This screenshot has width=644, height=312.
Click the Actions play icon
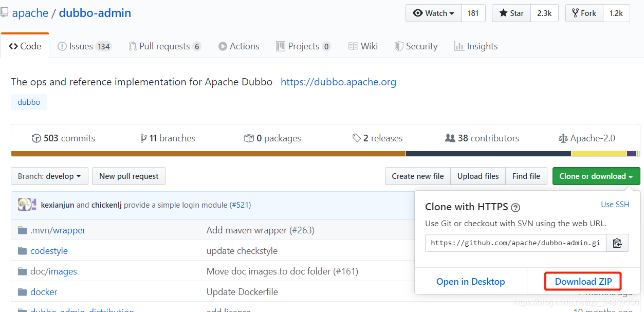(x=223, y=46)
